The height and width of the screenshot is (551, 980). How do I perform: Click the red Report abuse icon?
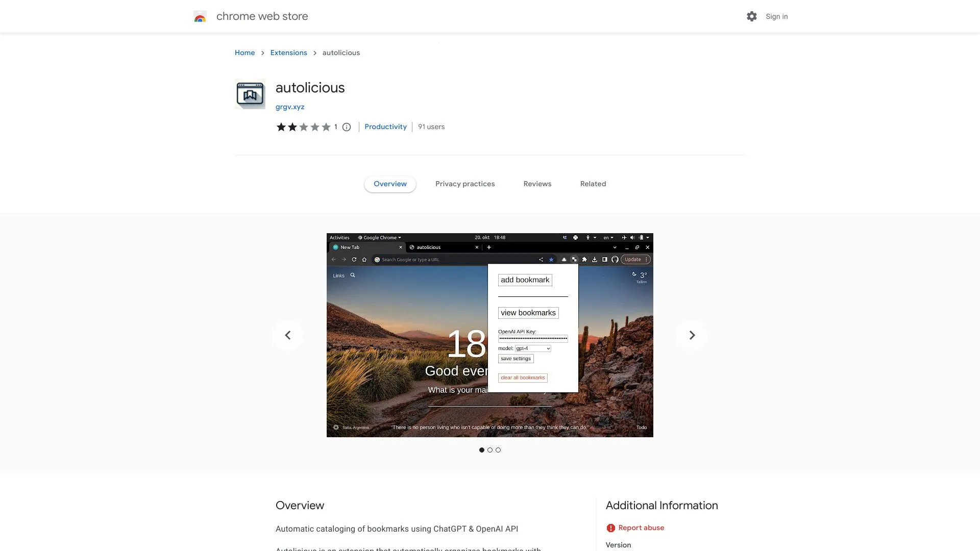(610, 528)
